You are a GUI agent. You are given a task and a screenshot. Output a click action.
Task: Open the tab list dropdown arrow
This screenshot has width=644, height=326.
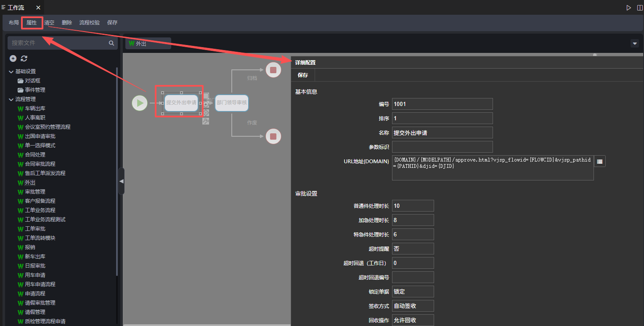635,43
